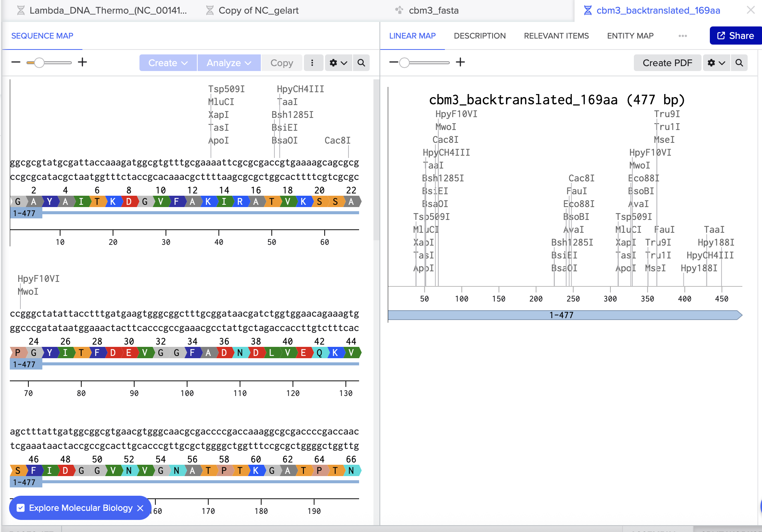
Task: Open linear map gear settings dropdown
Action: (716, 63)
